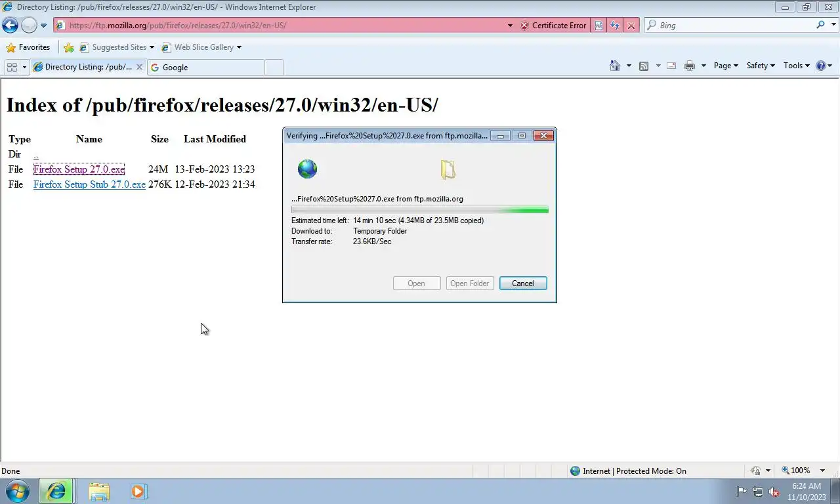The width and height of the screenshot is (840, 504).
Task: Click the '23.6KB/Sec' transfer rate value
Action: [x=372, y=241]
